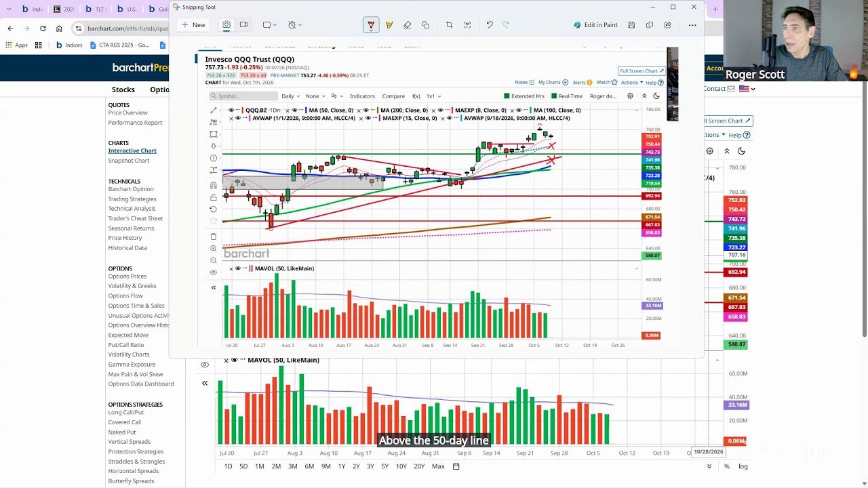
Task: Toggle log scale on browser chart
Action: click(743, 466)
